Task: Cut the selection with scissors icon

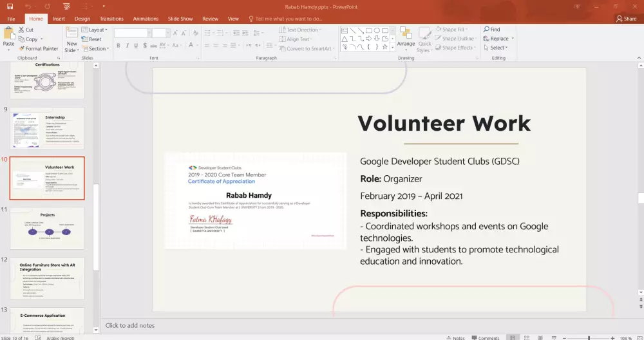Action: tap(26, 30)
